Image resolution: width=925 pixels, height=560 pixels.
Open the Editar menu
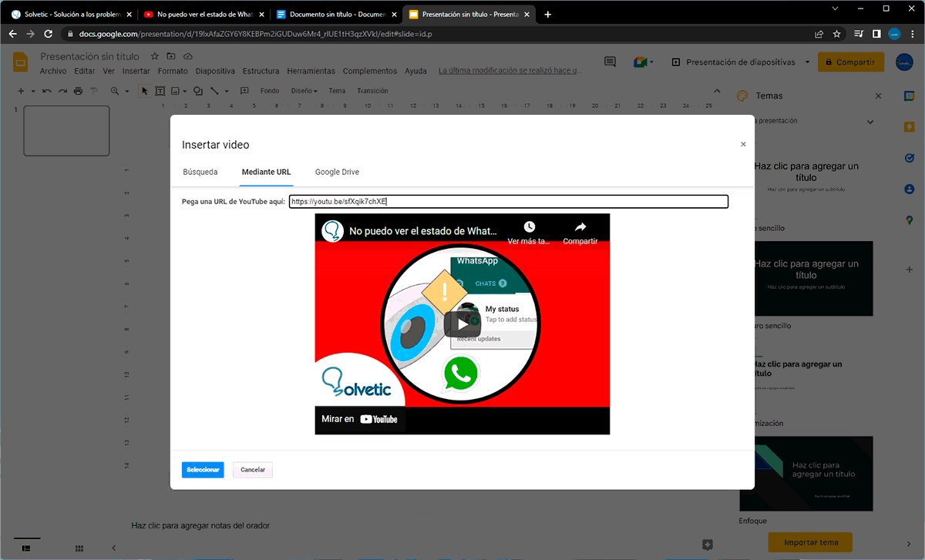pos(85,71)
